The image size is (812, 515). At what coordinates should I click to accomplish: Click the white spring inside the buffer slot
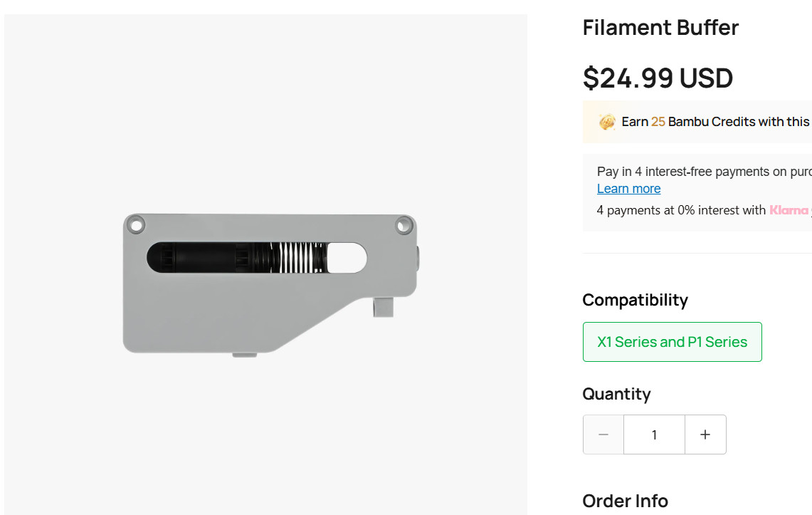[298, 258]
